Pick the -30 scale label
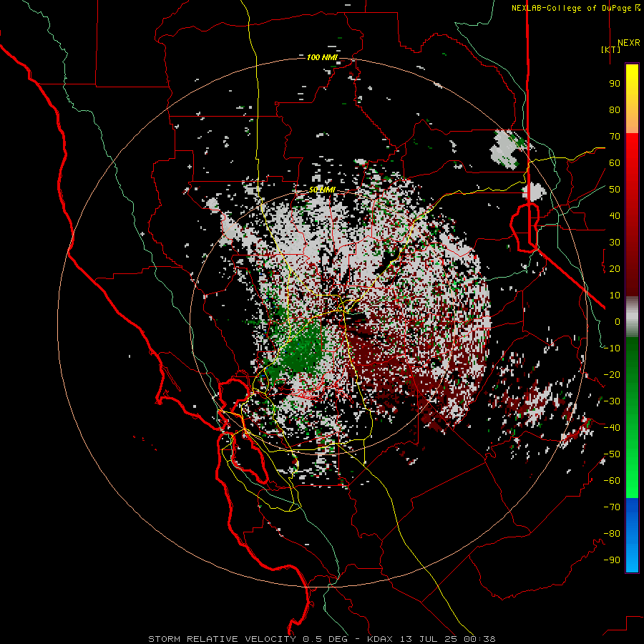This screenshot has height=644, width=644. [x=612, y=401]
